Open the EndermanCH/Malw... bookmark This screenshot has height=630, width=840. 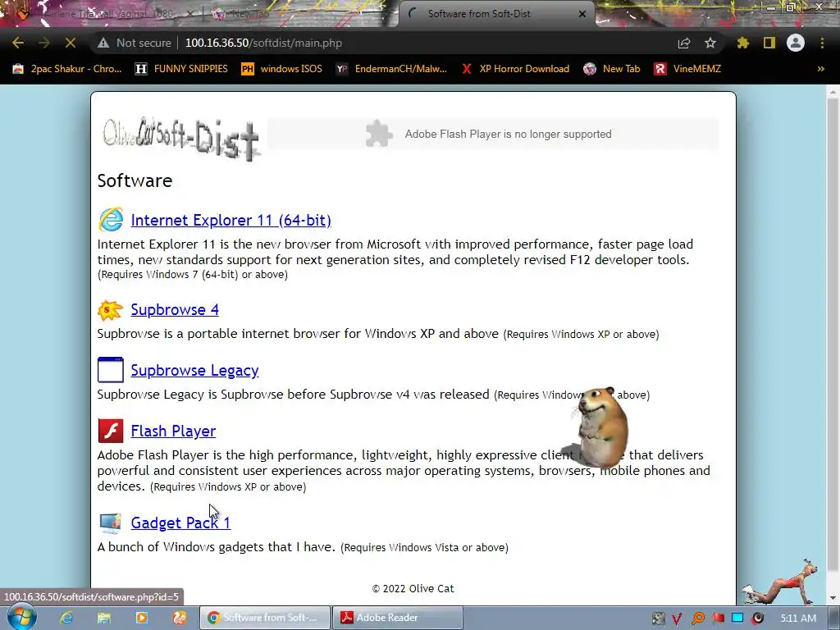point(391,69)
